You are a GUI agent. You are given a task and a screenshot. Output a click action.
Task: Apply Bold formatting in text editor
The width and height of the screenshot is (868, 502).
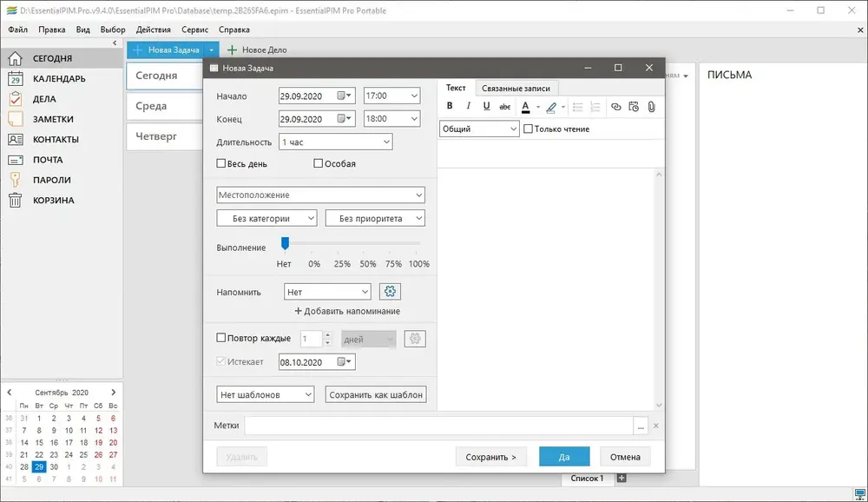(450, 106)
